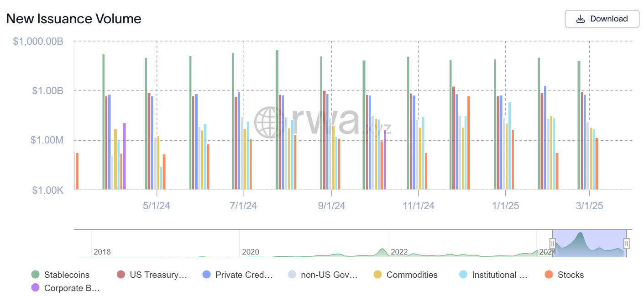Viewport: 644px width, 297px height.
Task: Click the 7/1/24 x-axis label
Action: (x=243, y=206)
